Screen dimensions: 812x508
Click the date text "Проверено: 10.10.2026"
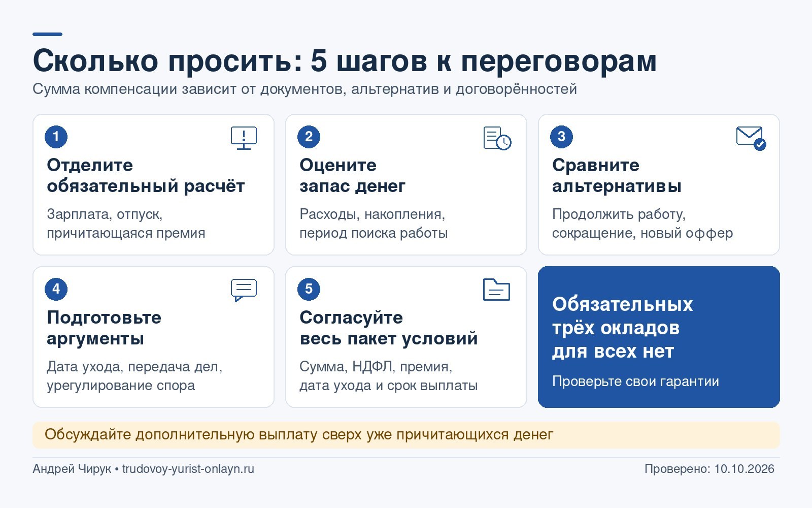coord(709,469)
